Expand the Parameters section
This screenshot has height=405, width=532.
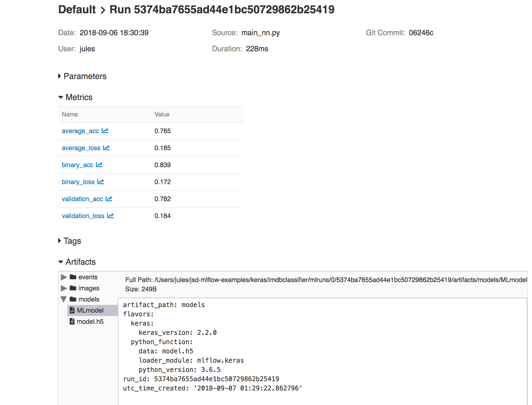click(x=60, y=76)
